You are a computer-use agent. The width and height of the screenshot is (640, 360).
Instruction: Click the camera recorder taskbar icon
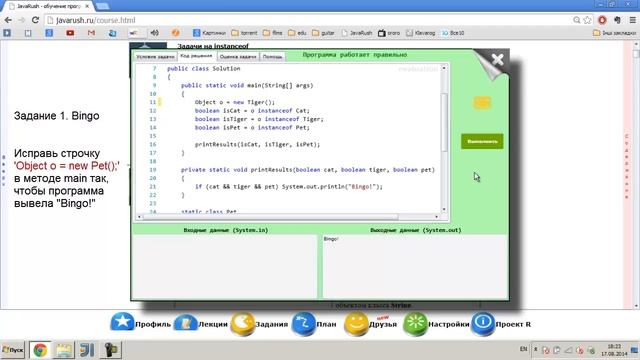[111, 350]
